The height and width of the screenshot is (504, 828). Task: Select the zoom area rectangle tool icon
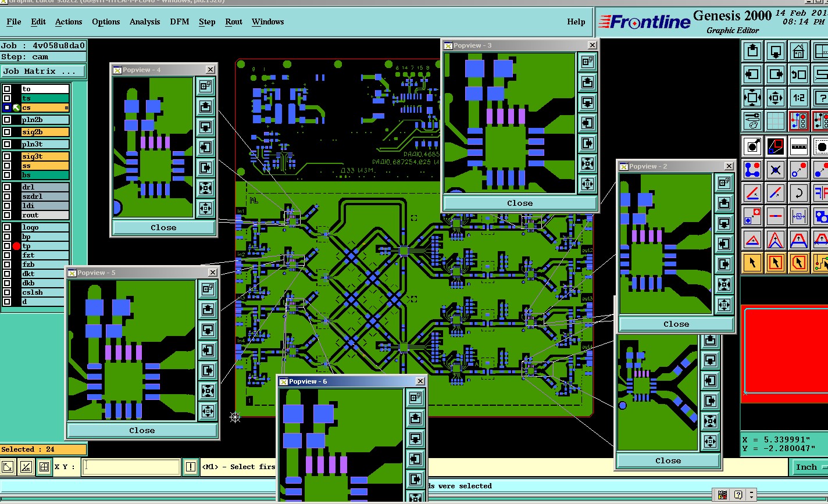[776, 146]
